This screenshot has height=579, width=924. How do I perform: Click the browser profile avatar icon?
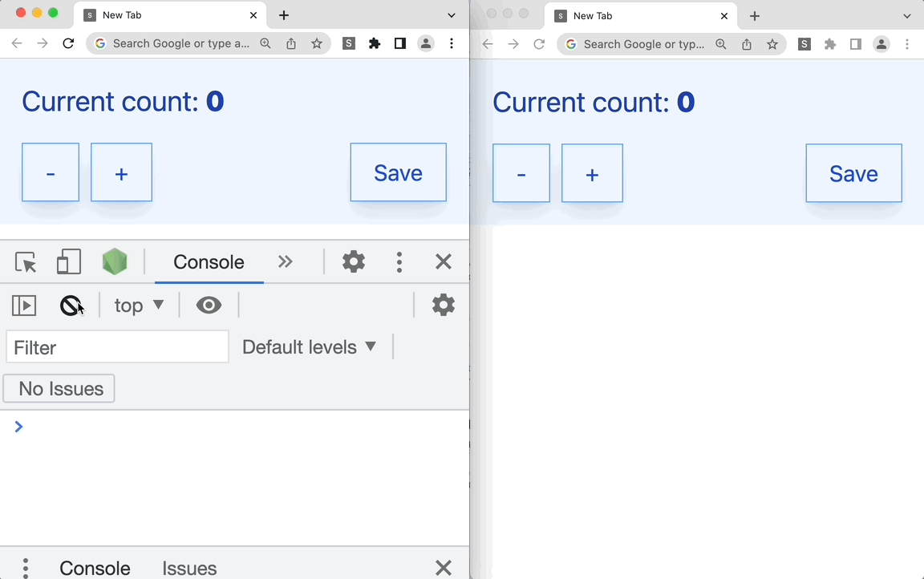coord(426,43)
